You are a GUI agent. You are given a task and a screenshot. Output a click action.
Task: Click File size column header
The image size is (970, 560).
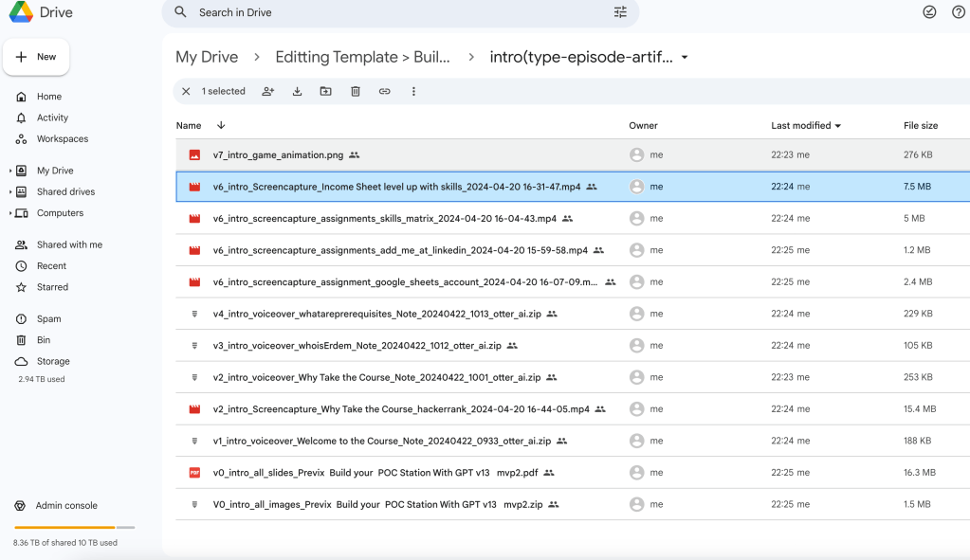pos(921,125)
